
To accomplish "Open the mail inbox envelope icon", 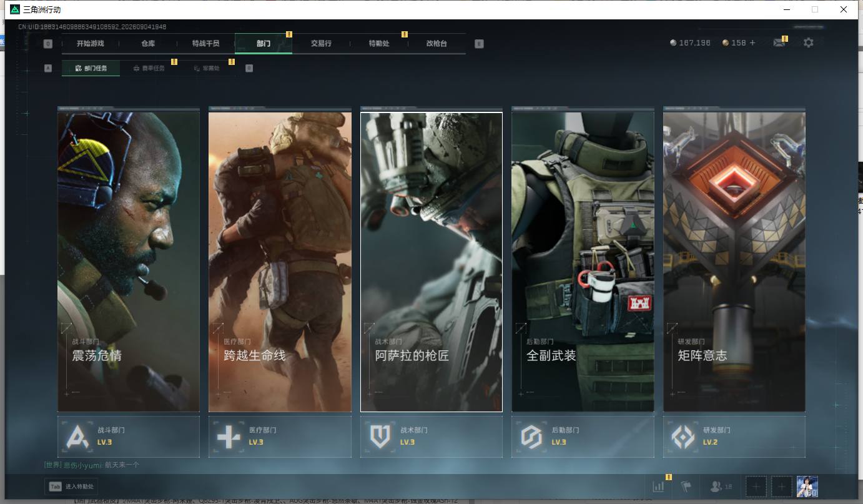I will pos(779,43).
